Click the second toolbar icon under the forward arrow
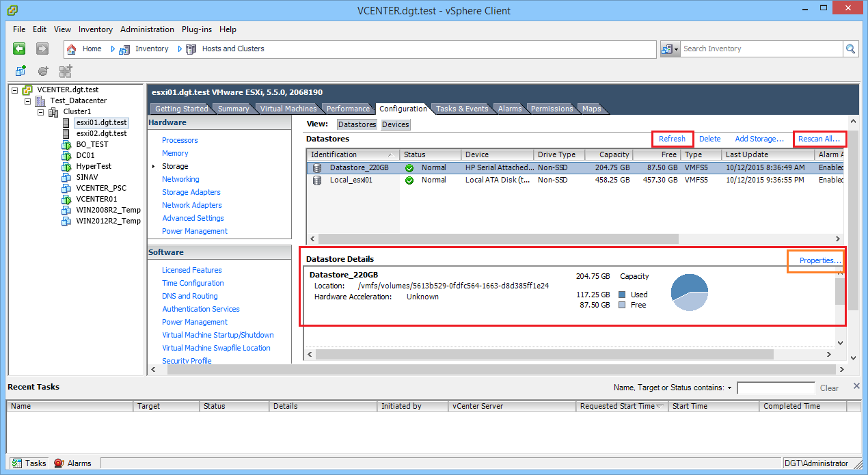The height and width of the screenshot is (475, 868). [43, 71]
